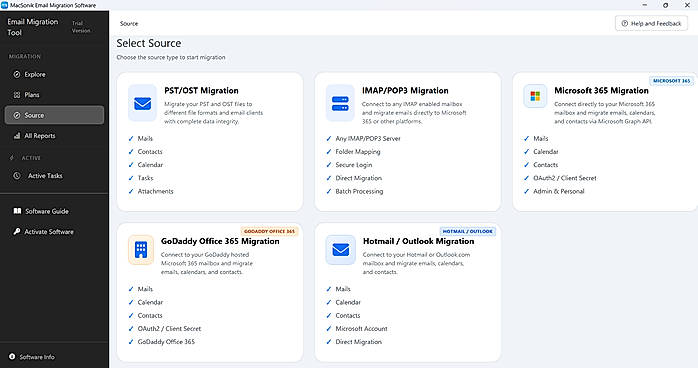Click GoDaddy Office 365 feature line

pyautogui.click(x=166, y=342)
